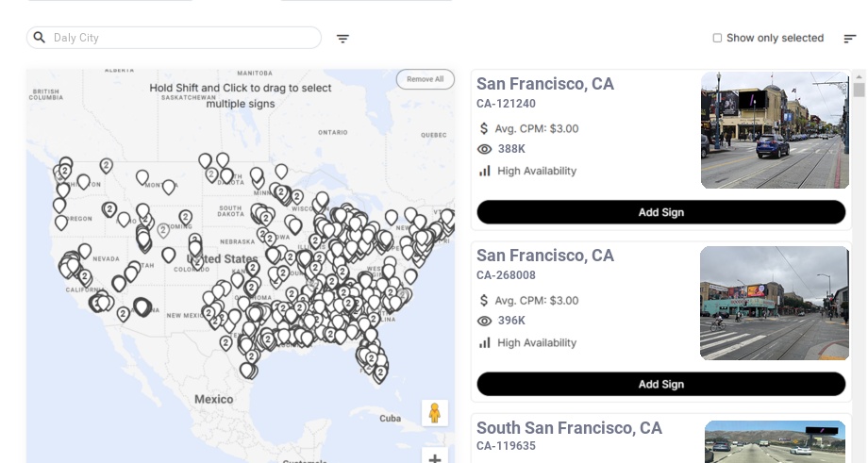Enable the Show only selected checkbox
868x463 pixels.
point(717,39)
